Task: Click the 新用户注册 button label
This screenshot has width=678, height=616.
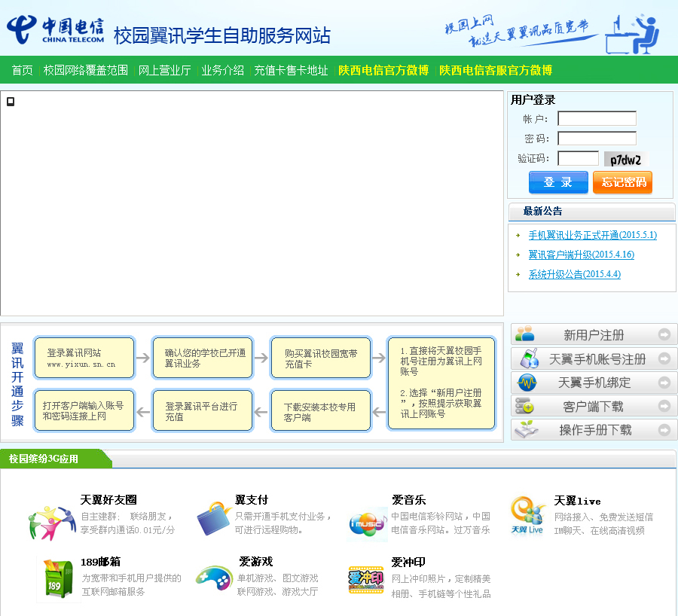Action: (594, 335)
